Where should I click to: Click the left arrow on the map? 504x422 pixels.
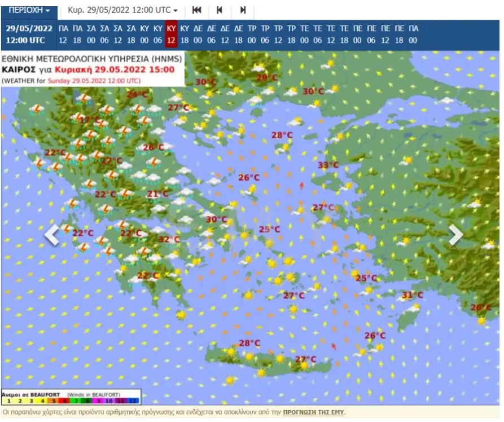coord(52,235)
